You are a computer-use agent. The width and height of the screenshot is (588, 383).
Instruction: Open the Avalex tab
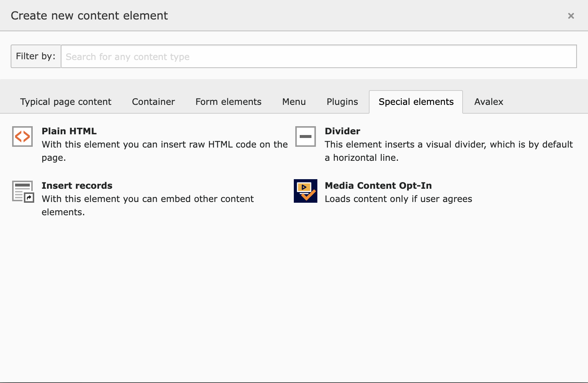click(488, 102)
